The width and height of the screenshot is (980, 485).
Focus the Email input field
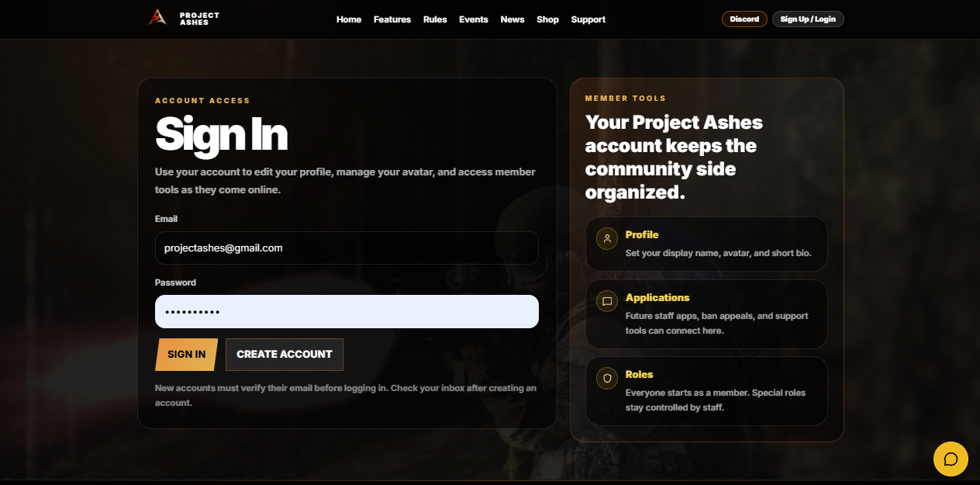347,248
